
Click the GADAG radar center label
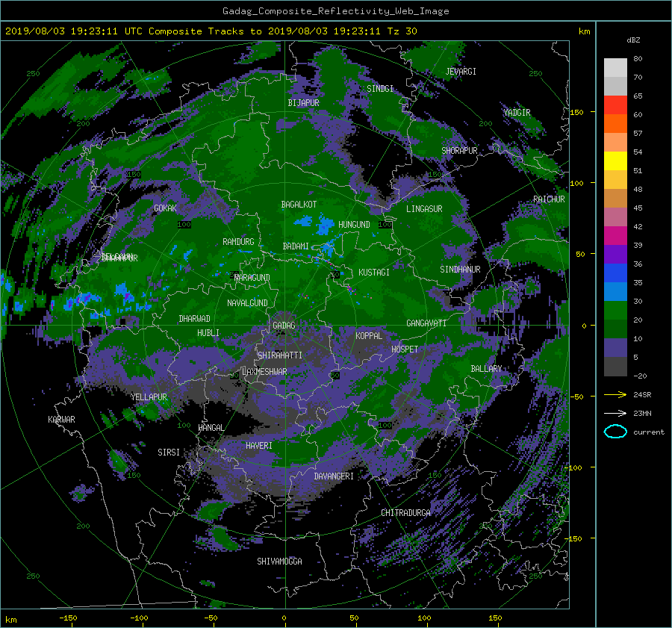point(284,326)
